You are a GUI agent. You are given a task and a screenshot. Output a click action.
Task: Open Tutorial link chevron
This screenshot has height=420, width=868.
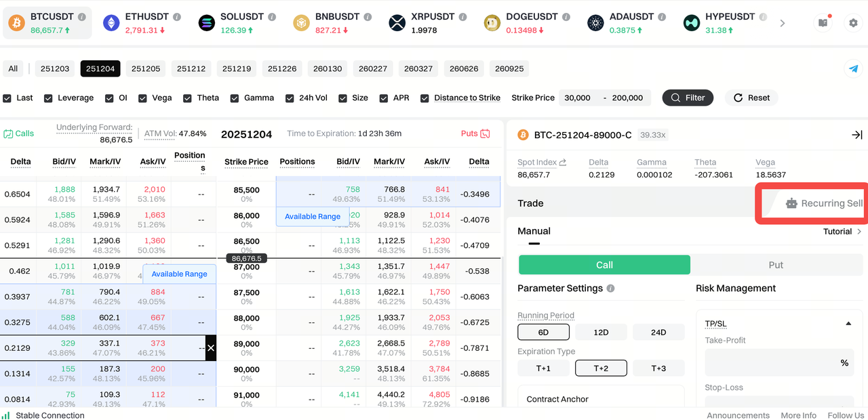coord(859,232)
